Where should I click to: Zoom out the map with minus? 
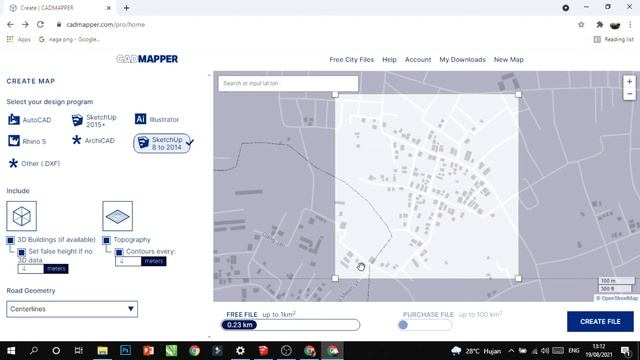point(629,94)
